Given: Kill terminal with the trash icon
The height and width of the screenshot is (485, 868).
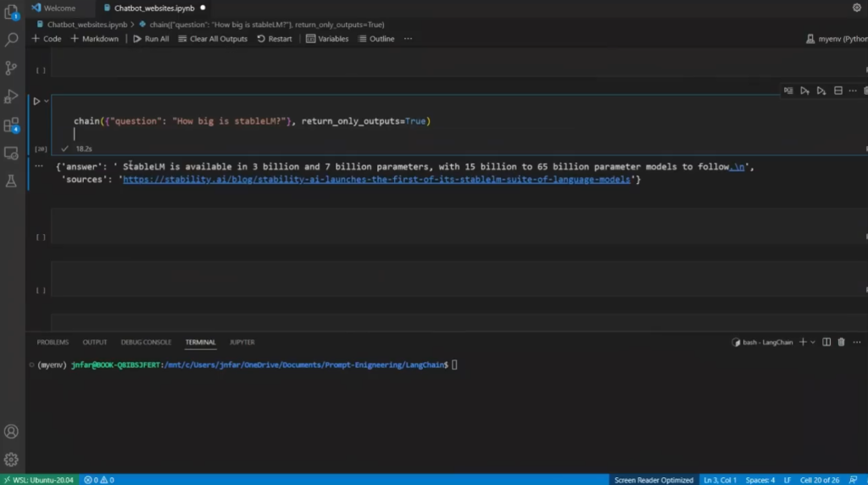Looking at the screenshot, I should click(x=841, y=343).
